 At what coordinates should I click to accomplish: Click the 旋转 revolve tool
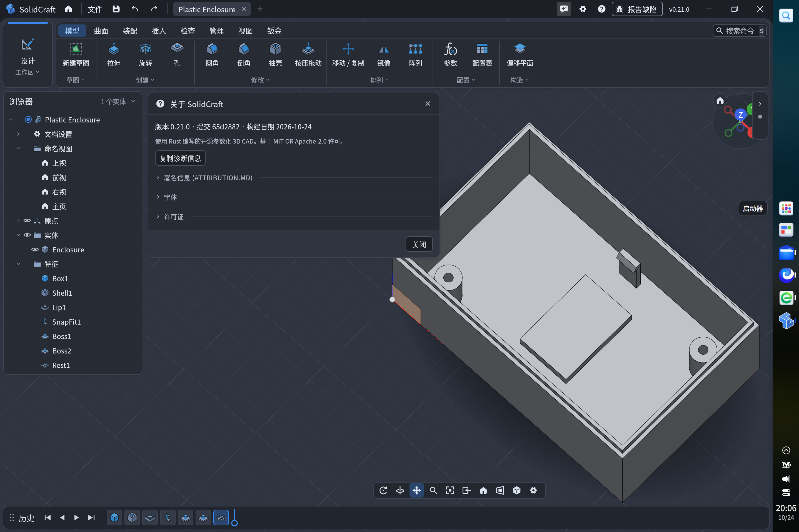point(145,55)
